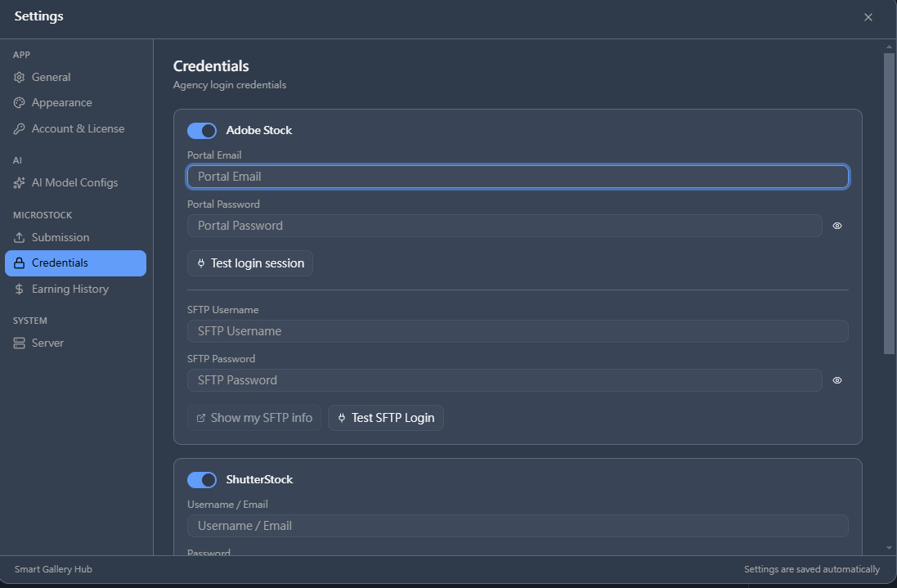Focus the Portal Email field
The height and width of the screenshot is (588, 897).
point(518,176)
